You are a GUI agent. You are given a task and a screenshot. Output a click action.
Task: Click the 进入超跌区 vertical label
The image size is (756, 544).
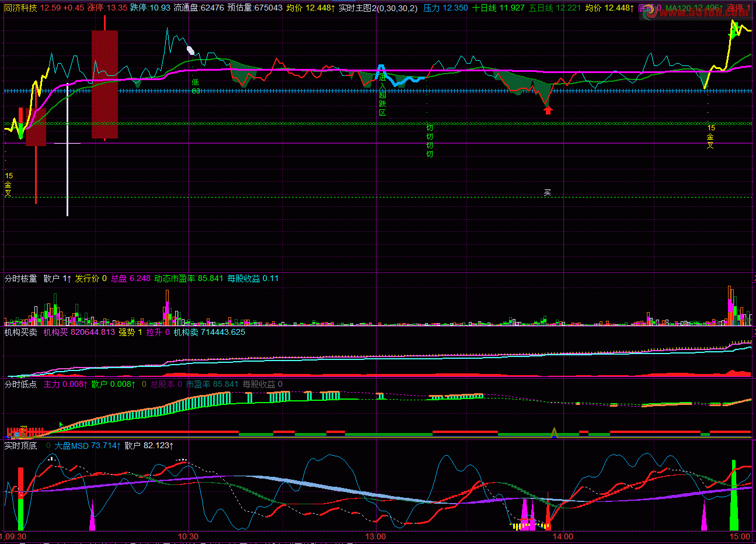[382, 95]
